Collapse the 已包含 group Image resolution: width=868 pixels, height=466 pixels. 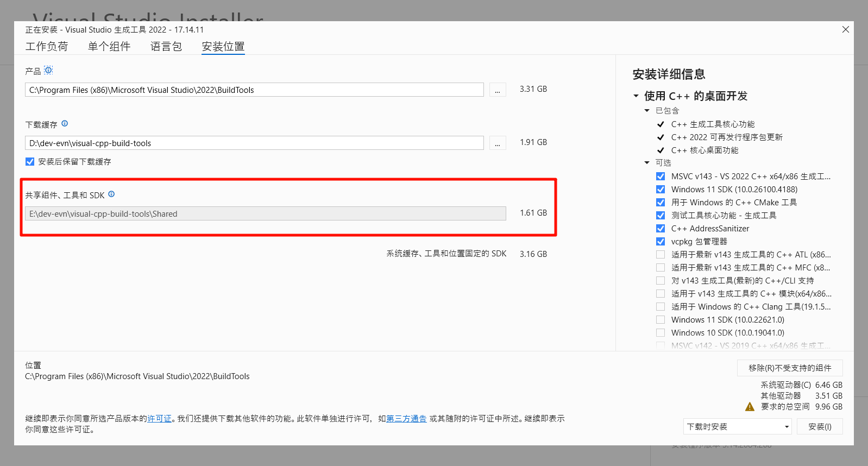647,110
